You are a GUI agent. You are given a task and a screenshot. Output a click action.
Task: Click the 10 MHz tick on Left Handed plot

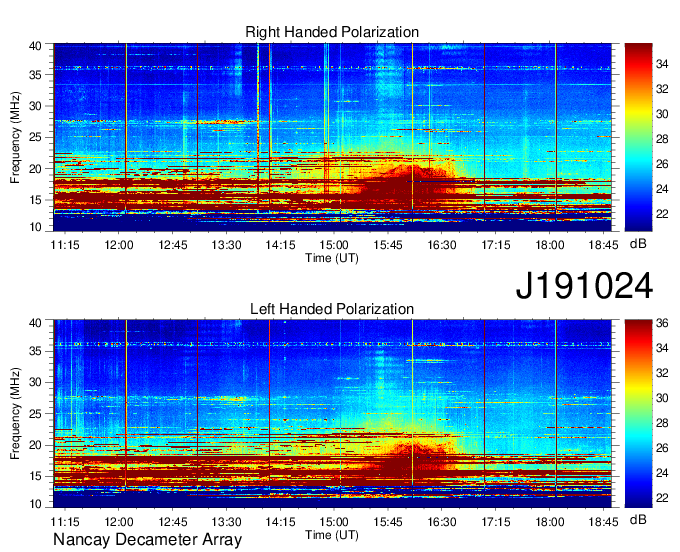coord(35,504)
